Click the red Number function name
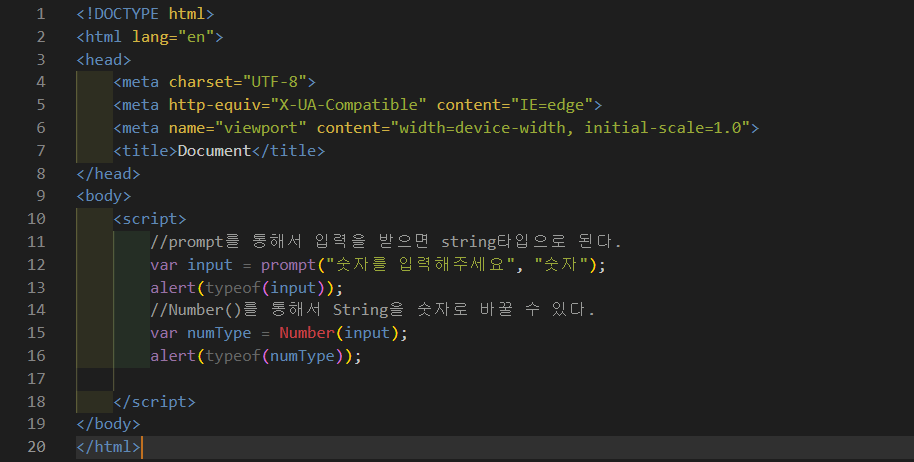The width and height of the screenshot is (914, 462). coord(307,333)
